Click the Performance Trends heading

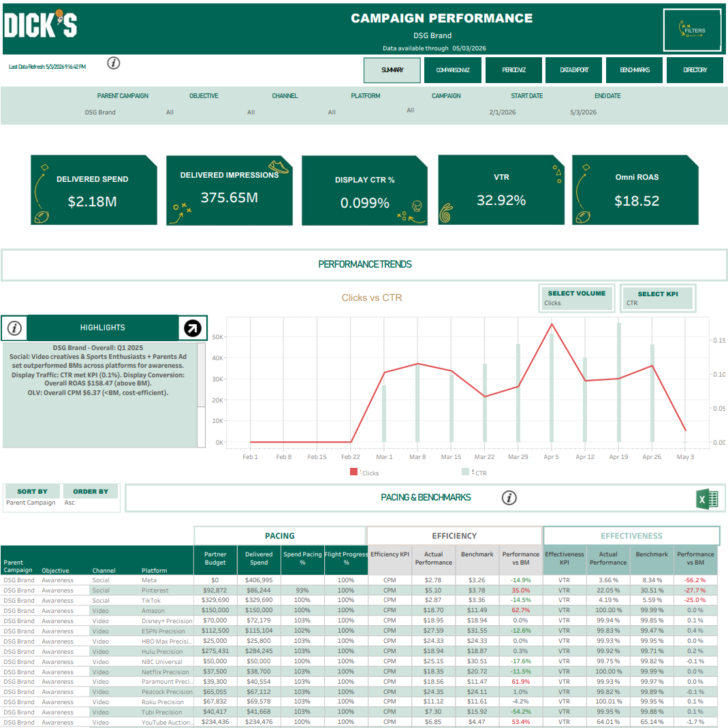(x=365, y=264)
